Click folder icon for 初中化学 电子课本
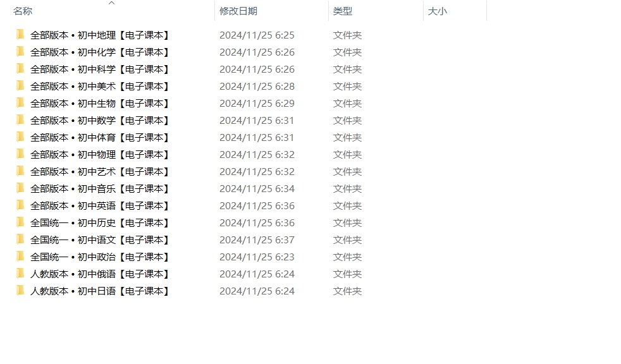The height and width of the screenshot is (364, 621). pyautogui.click(x=20, y=52)
